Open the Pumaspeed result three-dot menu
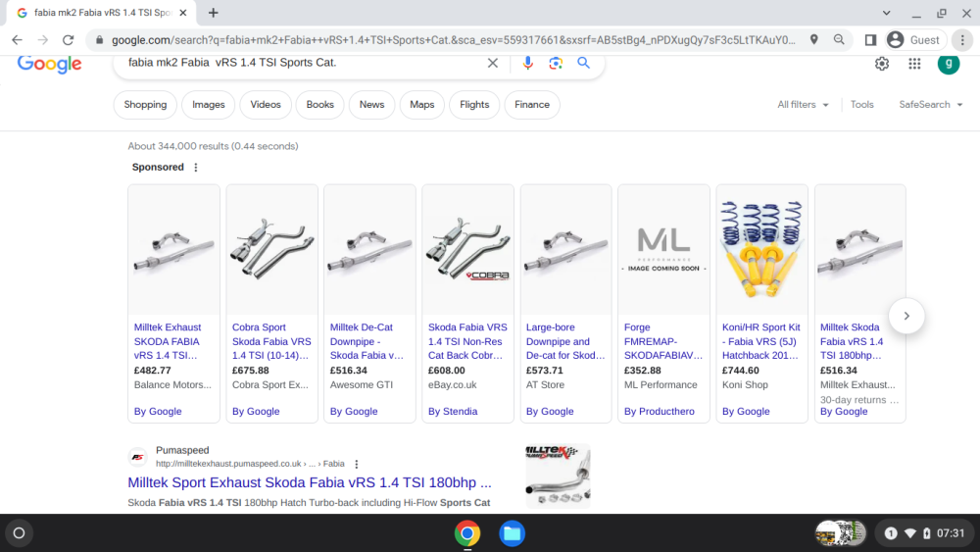This screenshot has height=552, width=980. 357,464
